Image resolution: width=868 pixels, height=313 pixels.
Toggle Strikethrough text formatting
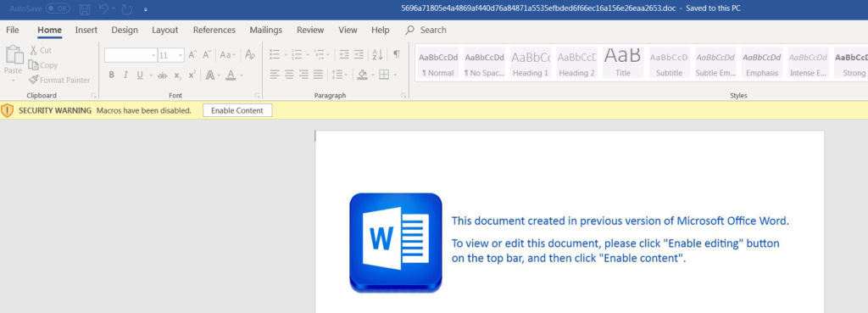162,75
